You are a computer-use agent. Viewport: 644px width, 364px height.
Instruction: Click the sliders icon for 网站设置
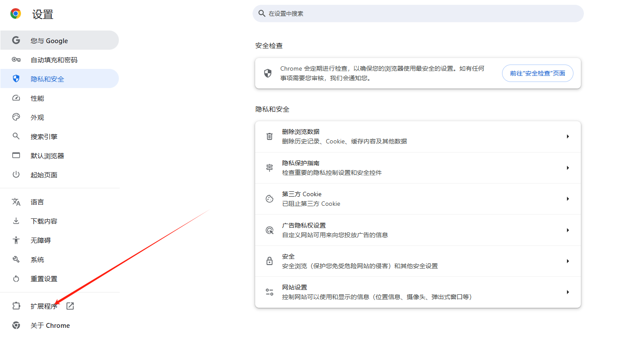click(270, 292)
